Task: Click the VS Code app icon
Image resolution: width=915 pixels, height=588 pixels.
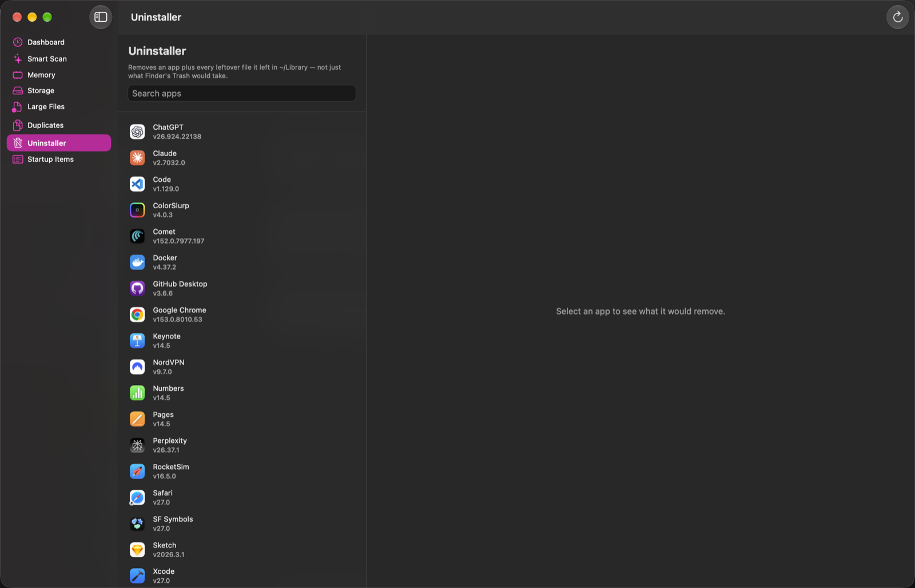Action: (x=137, y=184)
